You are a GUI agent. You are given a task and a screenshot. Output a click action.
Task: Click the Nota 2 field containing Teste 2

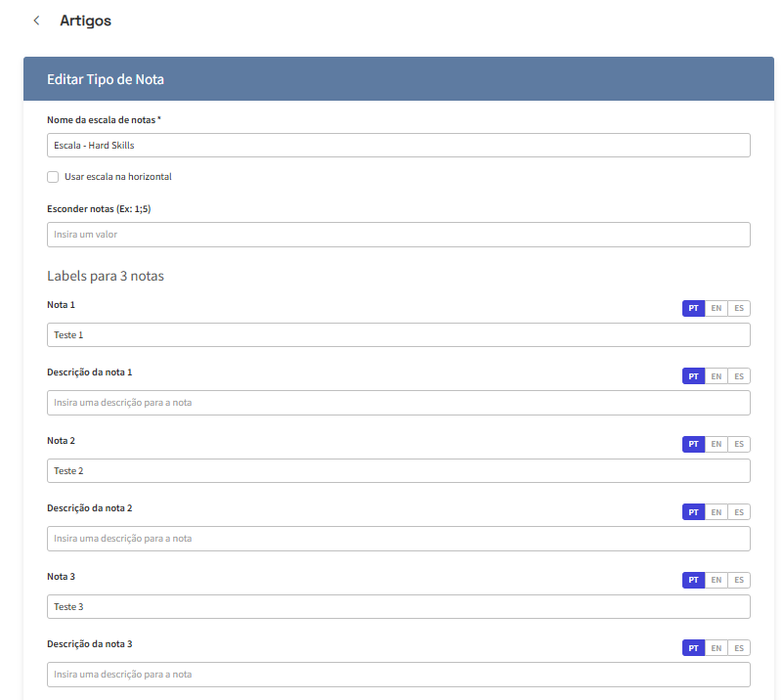click(398, 471)
